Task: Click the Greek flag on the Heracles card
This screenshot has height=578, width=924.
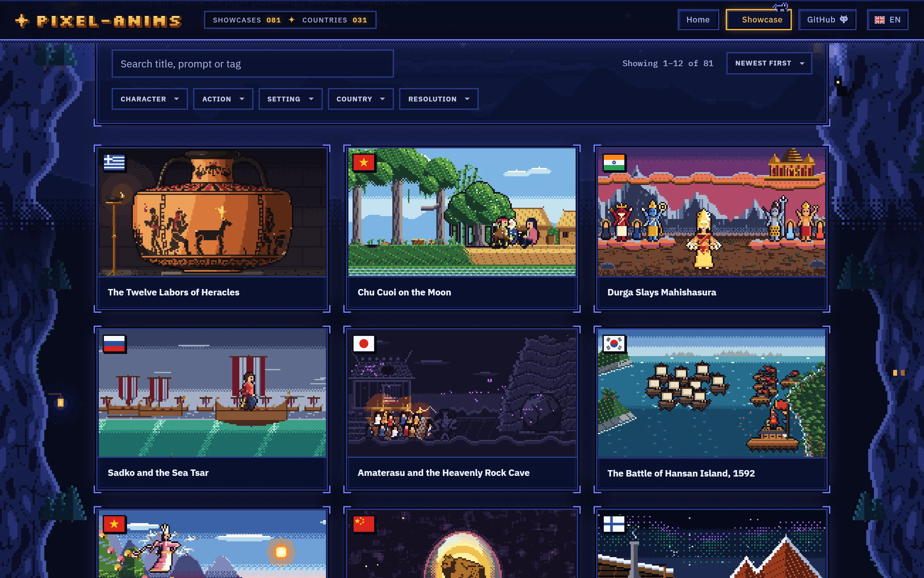Action: tap(114, 162)
